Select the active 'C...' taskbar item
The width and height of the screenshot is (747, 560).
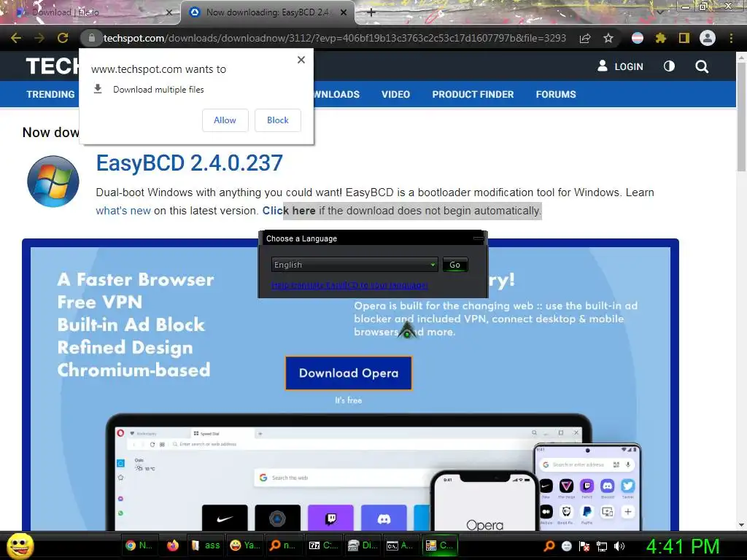pyautogui.click(x=439, y=545)
